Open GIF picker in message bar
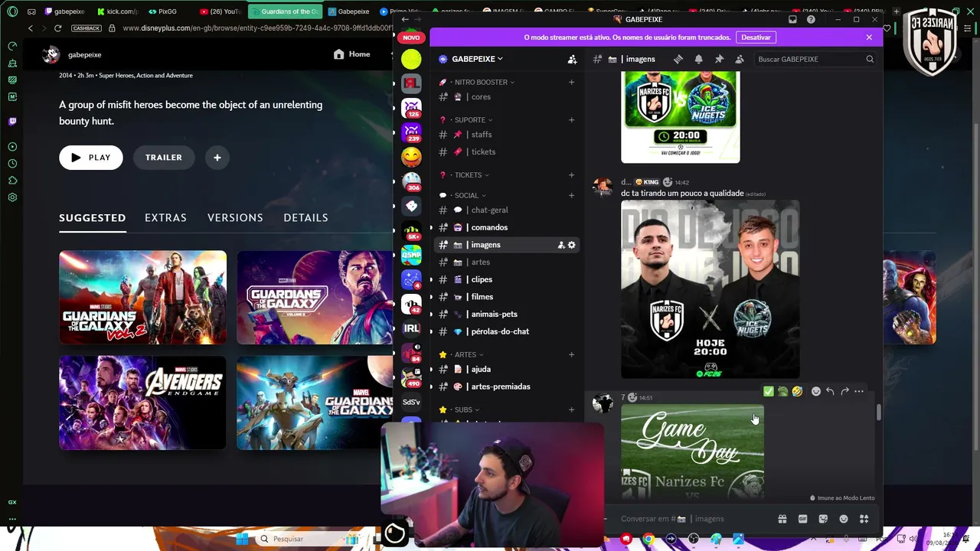This screenshot has height=551, width=980. pyautogui.click(x=802, y=519)
